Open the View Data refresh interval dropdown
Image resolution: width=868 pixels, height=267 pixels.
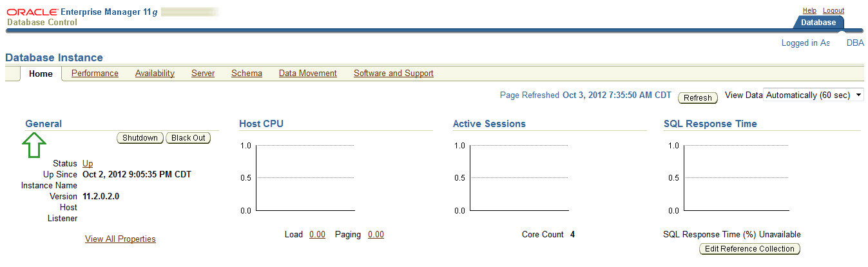pos(813,95)
